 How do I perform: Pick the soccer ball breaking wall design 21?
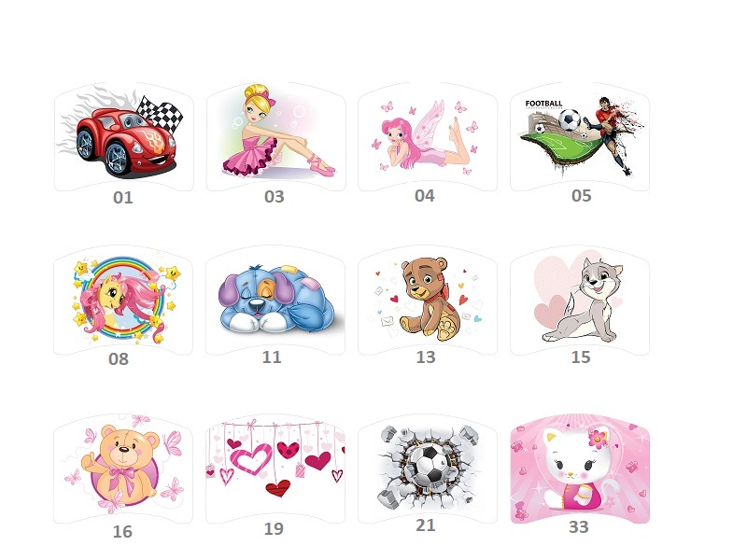click(428, 469)
